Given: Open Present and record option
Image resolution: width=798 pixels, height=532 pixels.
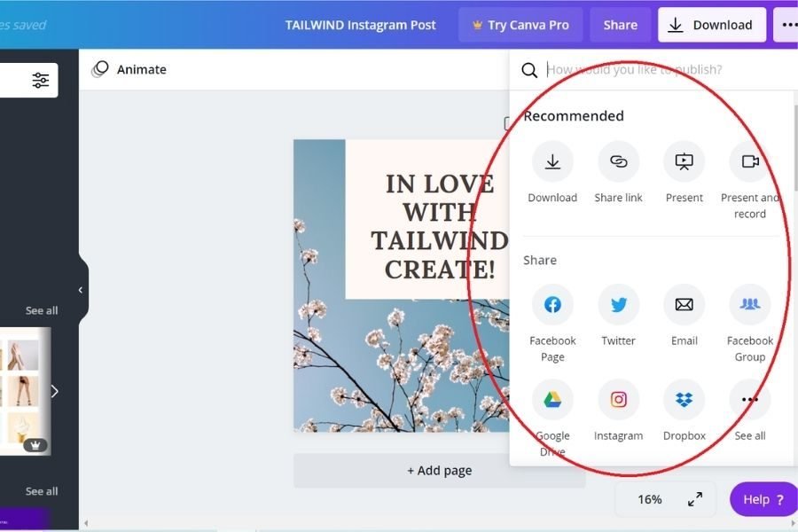Looking at the screenshot, I should [x=749, y=162].
